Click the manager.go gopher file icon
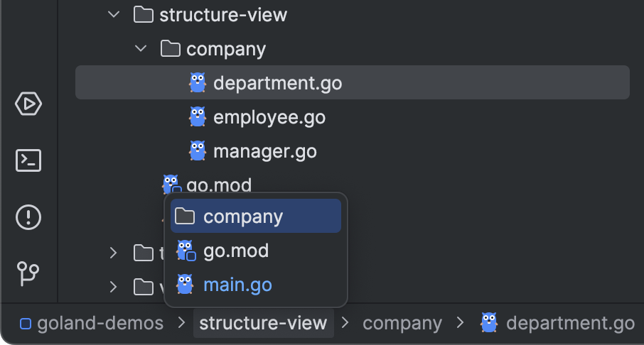The image size is (644, 345). (197, 150)
